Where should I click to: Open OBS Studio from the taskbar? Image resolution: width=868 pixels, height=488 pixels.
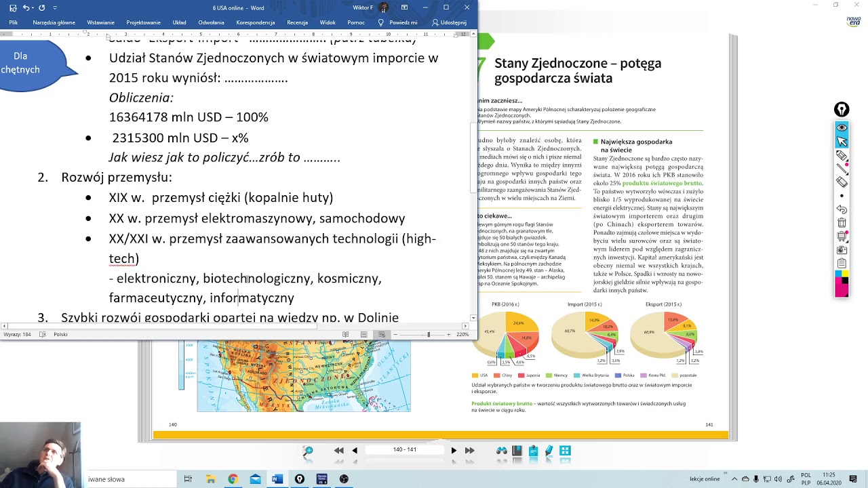344,479
